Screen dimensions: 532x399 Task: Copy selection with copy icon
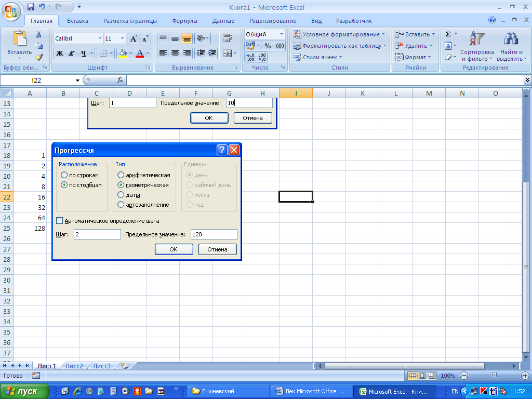click(38, 46)
